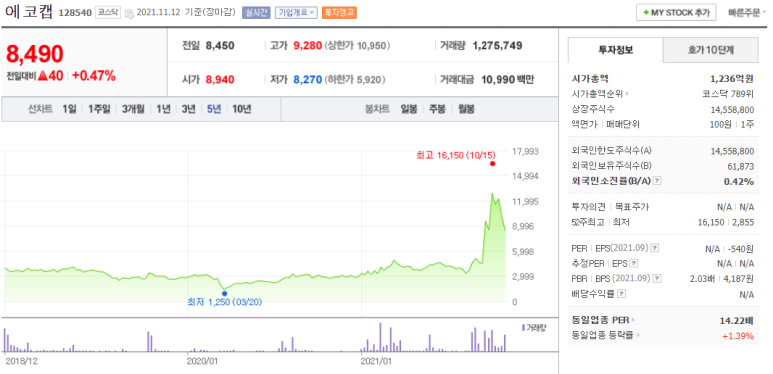Select the 투자정보 tab
The image size is (773, 374).
[616, 50]
